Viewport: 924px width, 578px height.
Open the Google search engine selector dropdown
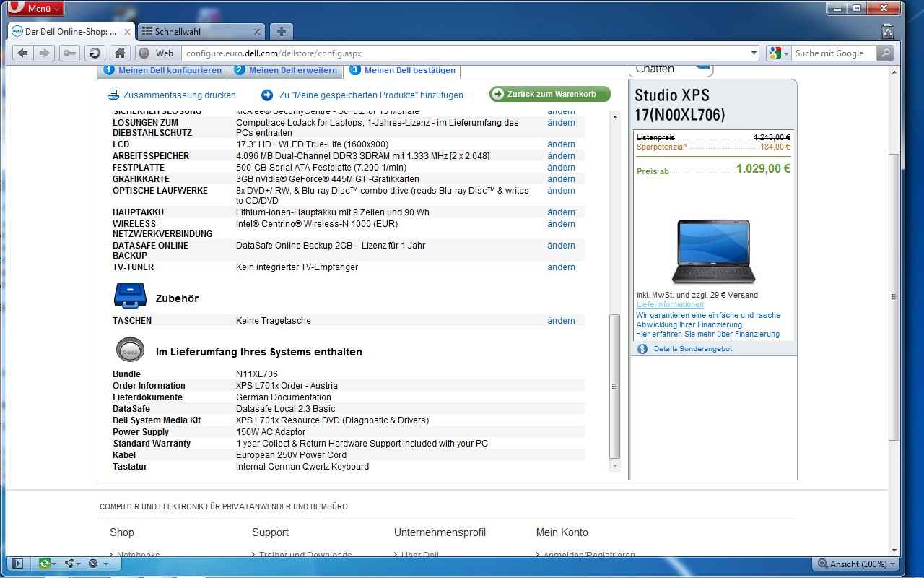coord(779,53)
